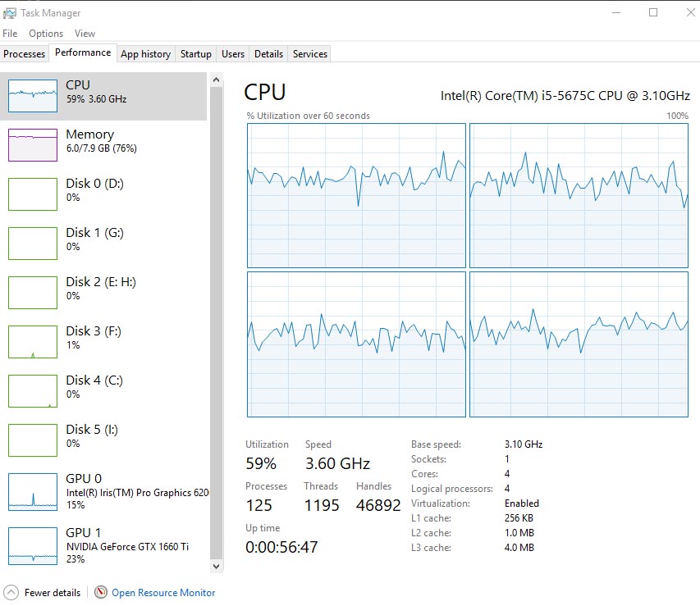The image size is (700, 606).
Task: Click the Fewer details chevron icon
Action: click(x=11, y=593)
